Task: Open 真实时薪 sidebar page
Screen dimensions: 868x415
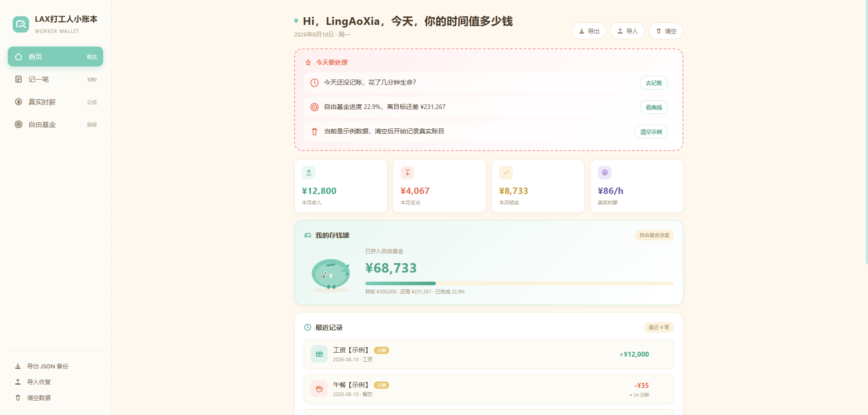Action: pyautogui.click(x=55, y=102)
